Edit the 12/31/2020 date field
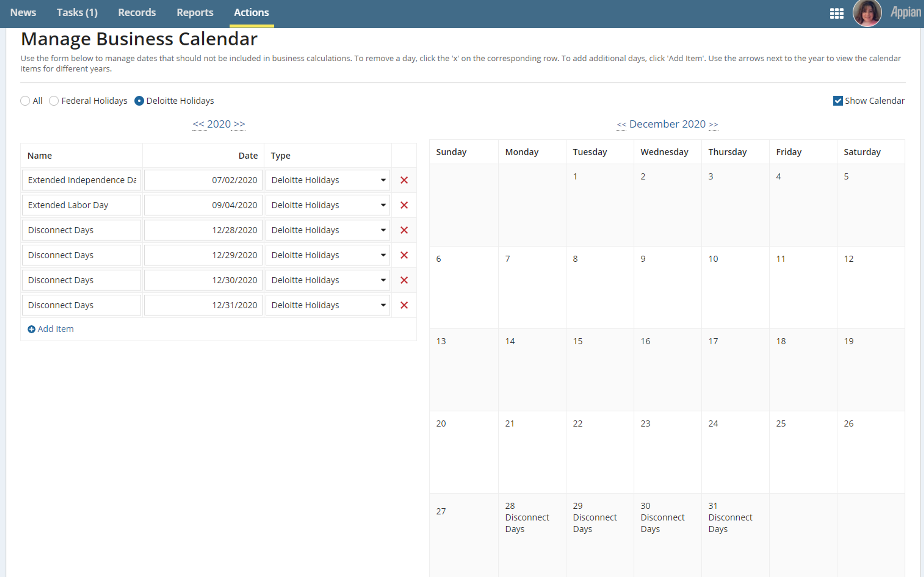This screenshot has width=924, height=577. (203, 305)
